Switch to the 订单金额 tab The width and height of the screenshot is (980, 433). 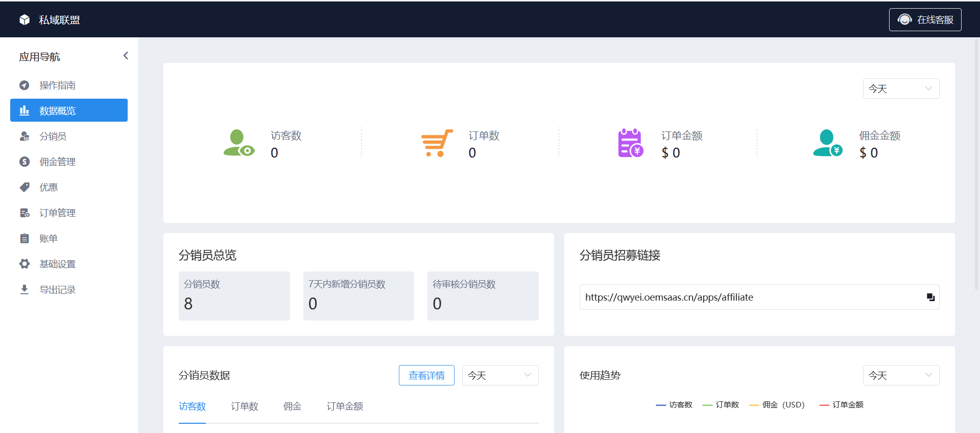[345, 406]
